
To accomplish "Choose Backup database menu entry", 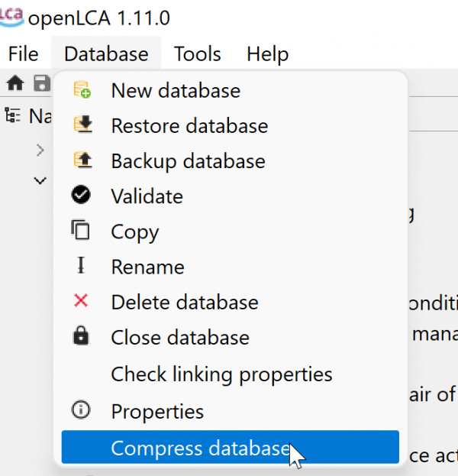I will point(231,161).
